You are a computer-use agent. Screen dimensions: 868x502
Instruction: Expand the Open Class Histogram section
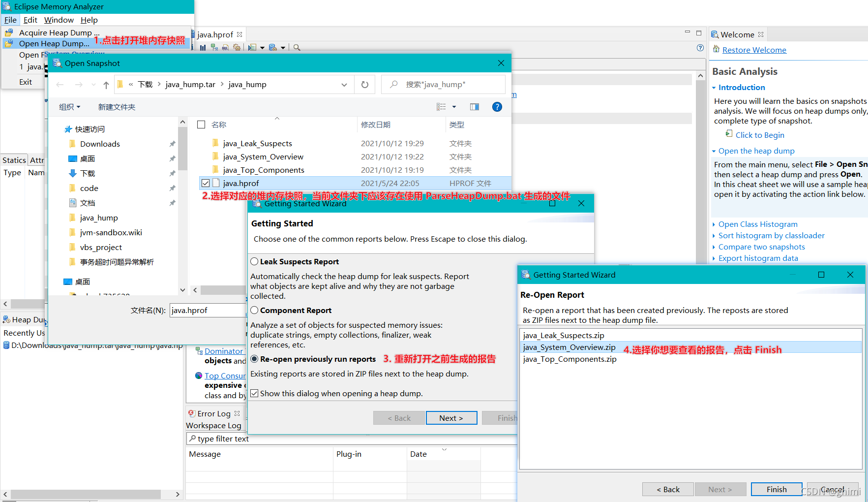click(x=714, y=224)
